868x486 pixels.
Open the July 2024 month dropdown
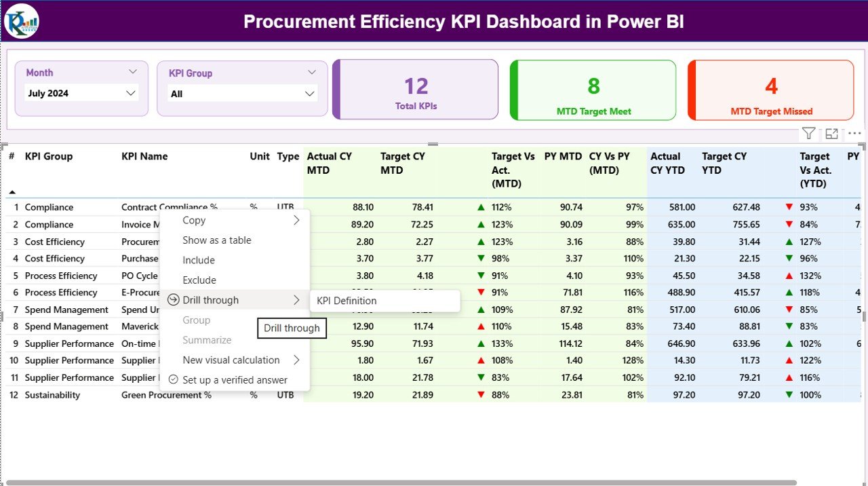click(x=131, y=94)
